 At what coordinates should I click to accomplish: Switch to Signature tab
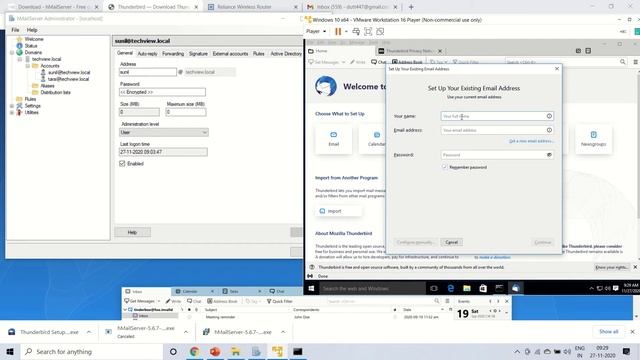point(198,54)
